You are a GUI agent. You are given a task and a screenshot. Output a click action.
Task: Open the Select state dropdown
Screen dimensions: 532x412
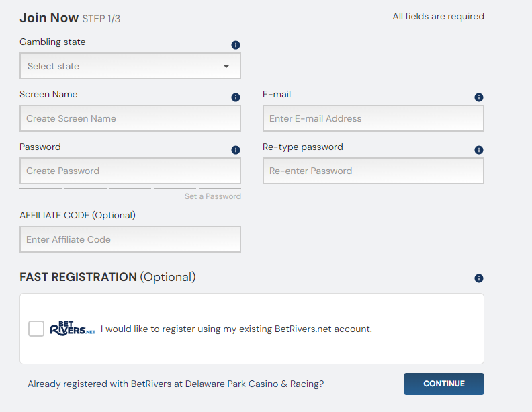point(130,67)
